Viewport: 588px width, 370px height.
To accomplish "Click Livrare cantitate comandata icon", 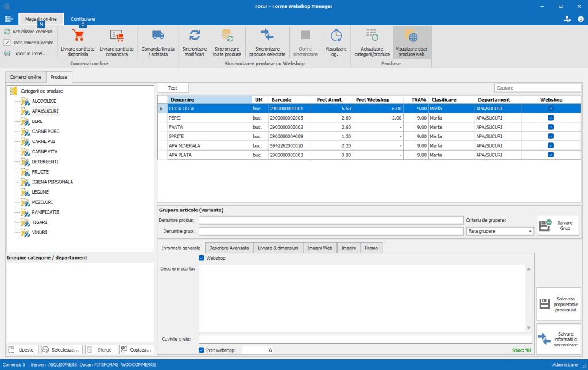I will (x=117, y=36).
